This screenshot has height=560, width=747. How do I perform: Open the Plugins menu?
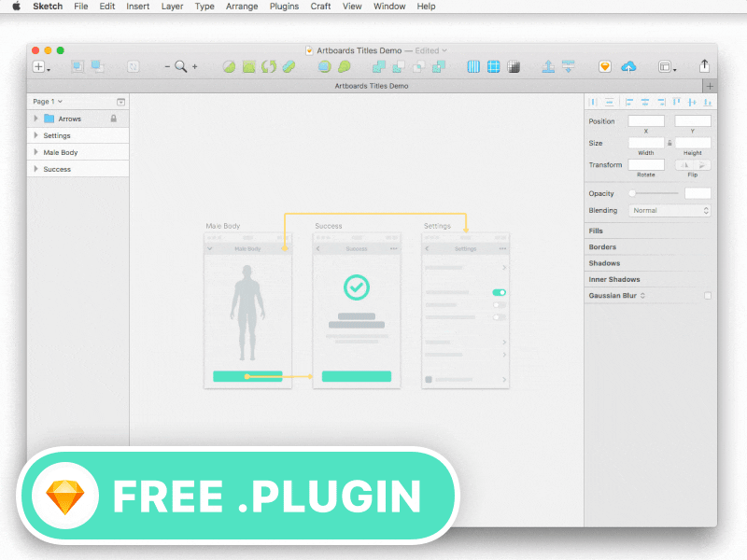pyautogui.click(x=284, y=7)
